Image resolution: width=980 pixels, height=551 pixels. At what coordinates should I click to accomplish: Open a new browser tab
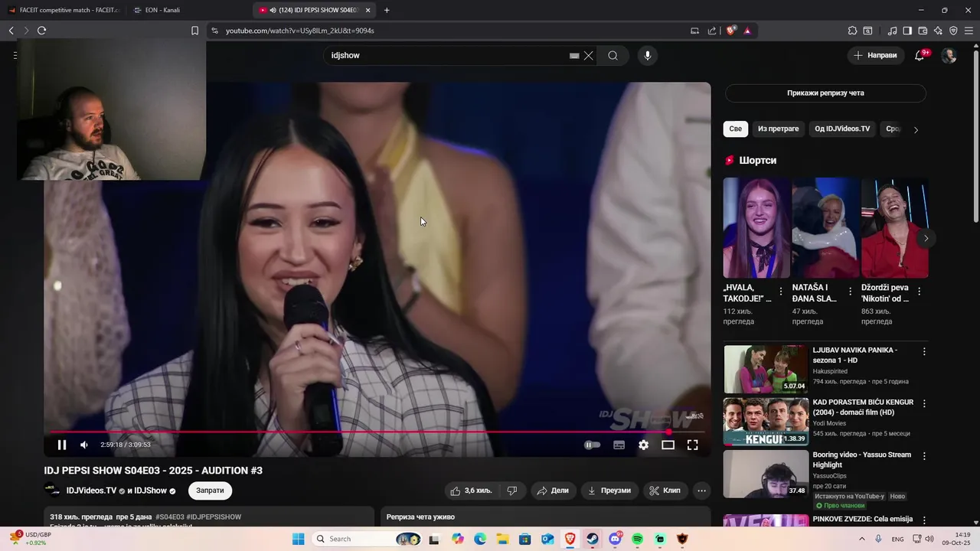coord(387,10)
